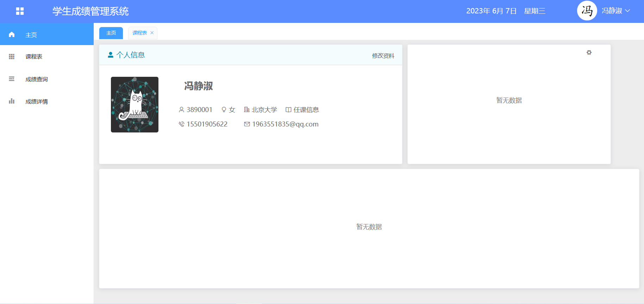This screenshot has height=304, width=644.
Task: Click the person icon beside 个人信息
Action: [x=111, y=55]
